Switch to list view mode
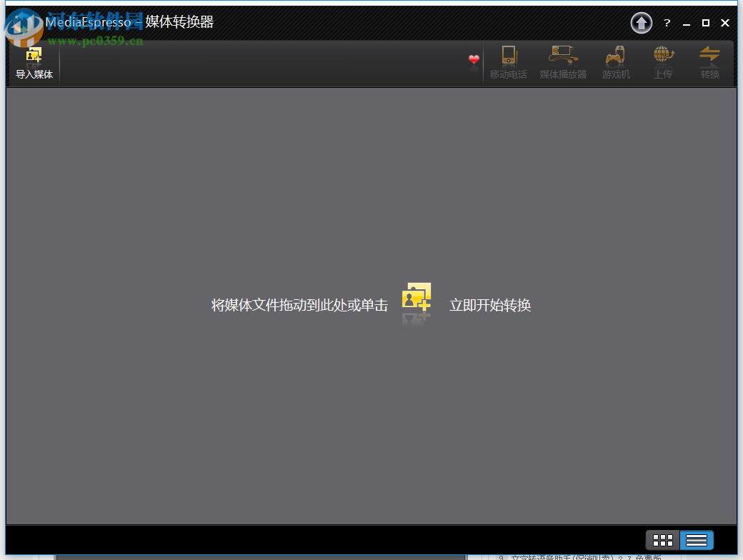The width and height of the screenshot is (743, 560). click(697, 540)
